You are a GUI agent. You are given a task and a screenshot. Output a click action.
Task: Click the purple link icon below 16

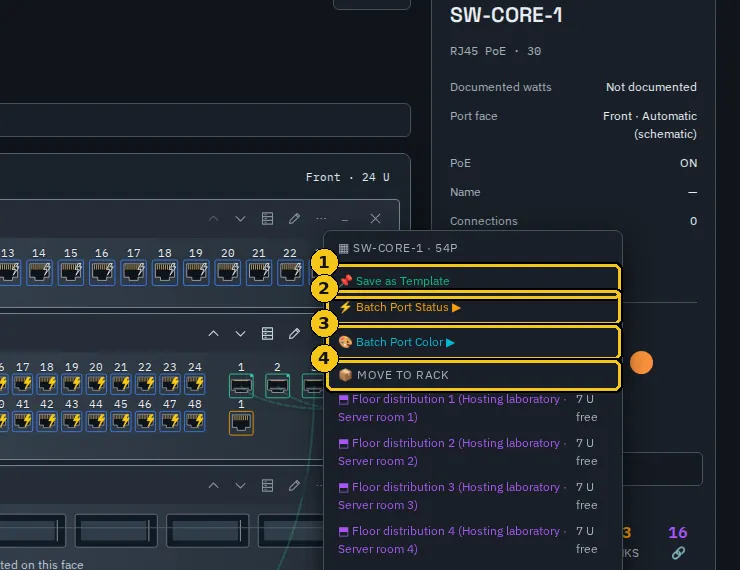tap(678, 553)
